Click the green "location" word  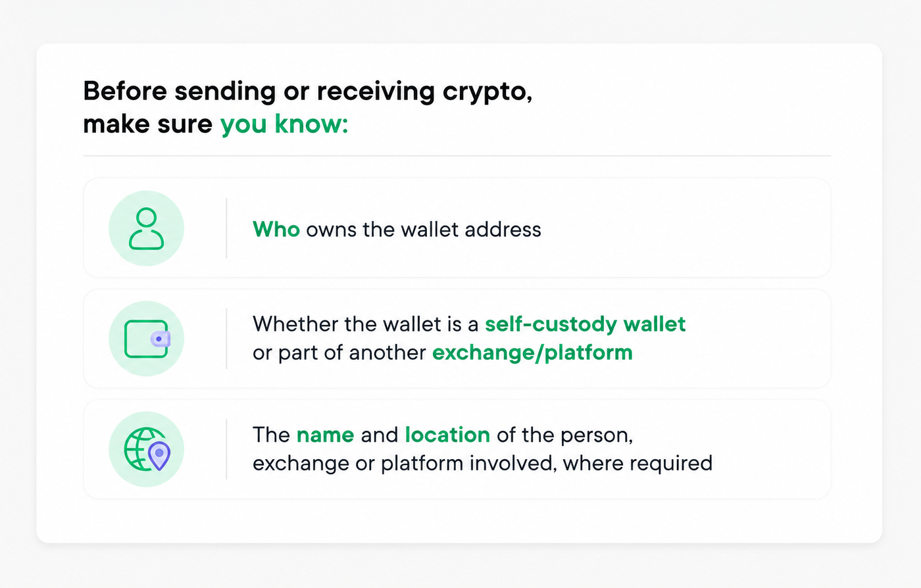[x=447, y=435]
